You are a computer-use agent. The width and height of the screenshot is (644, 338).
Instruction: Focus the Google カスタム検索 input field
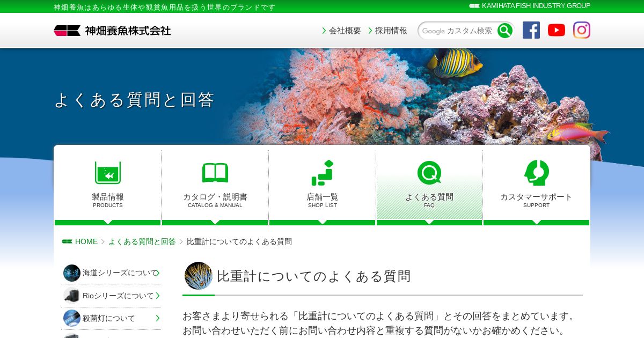tap(457, 31)
